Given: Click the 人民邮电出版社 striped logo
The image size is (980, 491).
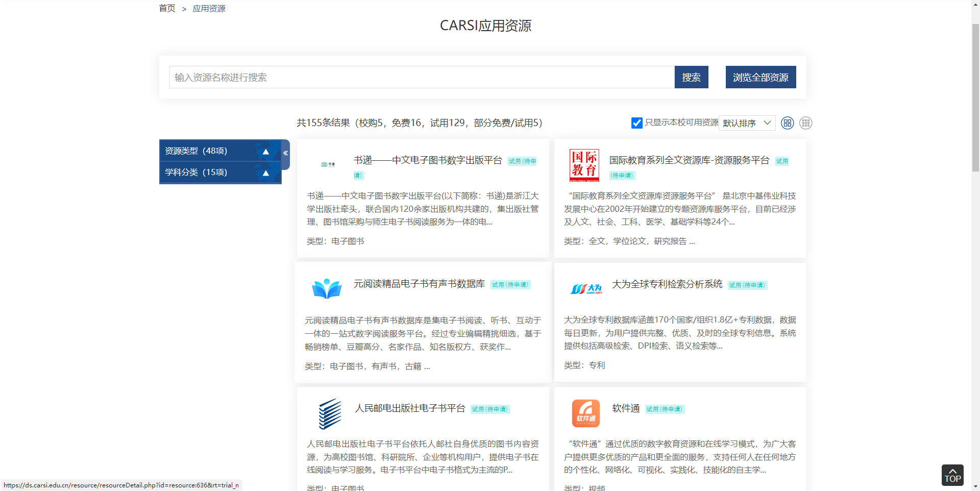Looking at the screenshot, I should coord(330,413).
